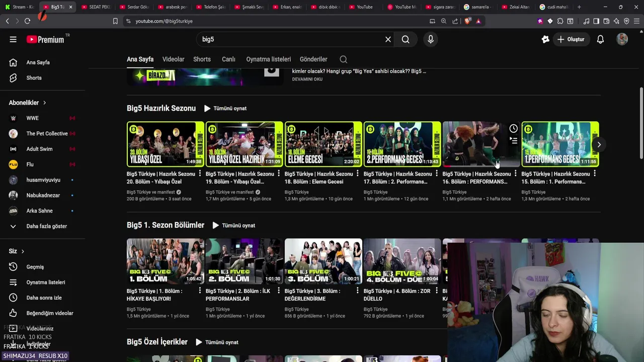Open media playlist music note icon

(x=586, y=21)
